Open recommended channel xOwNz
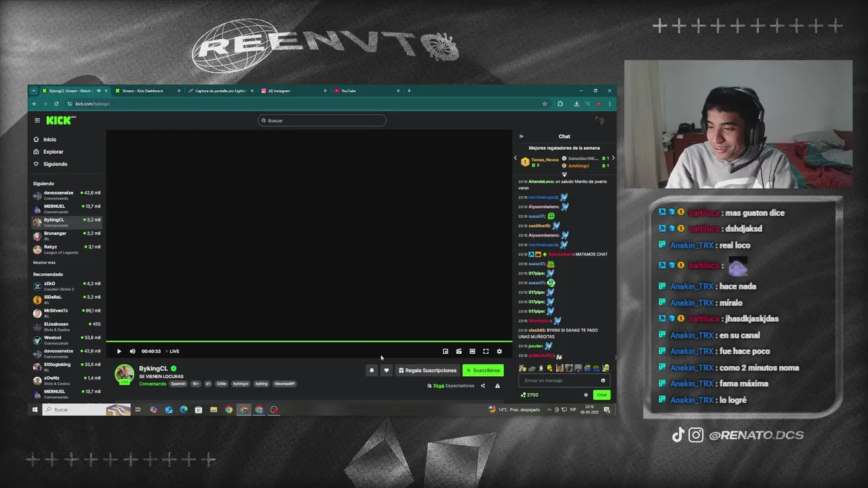 pos(67,380)
